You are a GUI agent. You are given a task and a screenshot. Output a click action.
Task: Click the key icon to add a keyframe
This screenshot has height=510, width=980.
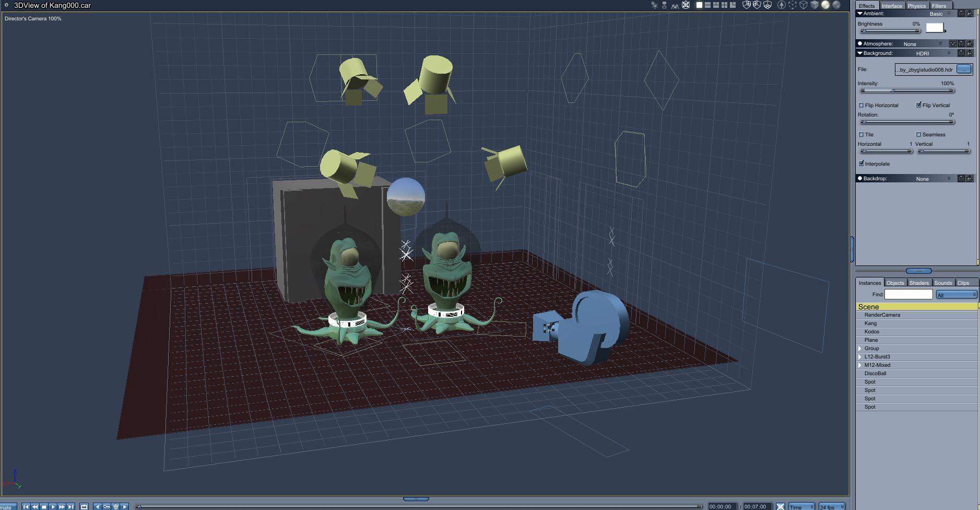pyautogui.click(x=107, y=506)
